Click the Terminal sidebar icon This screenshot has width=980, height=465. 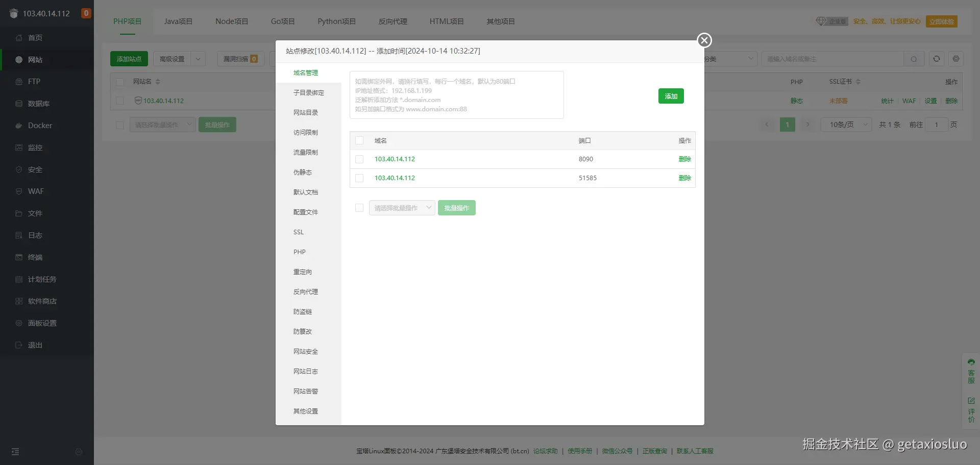click(19, 257)
